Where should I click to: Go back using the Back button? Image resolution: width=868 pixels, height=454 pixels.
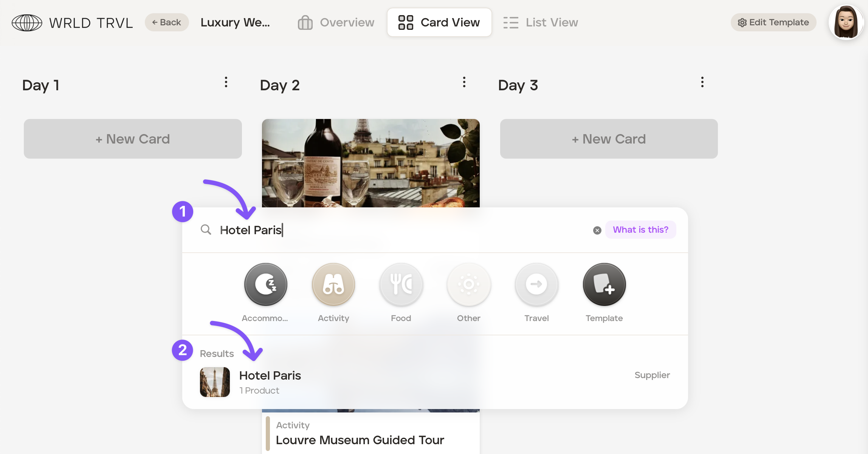click(x=167, y=23)
